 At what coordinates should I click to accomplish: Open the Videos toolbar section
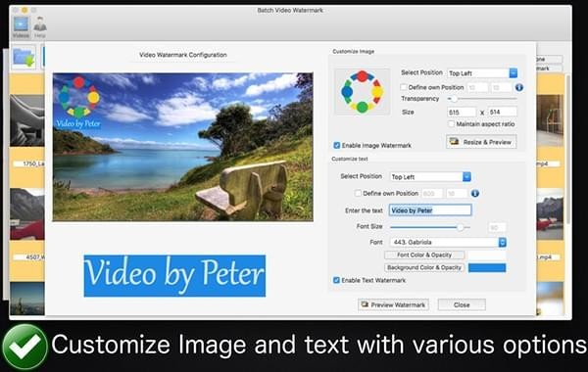(x=21, y=27)
